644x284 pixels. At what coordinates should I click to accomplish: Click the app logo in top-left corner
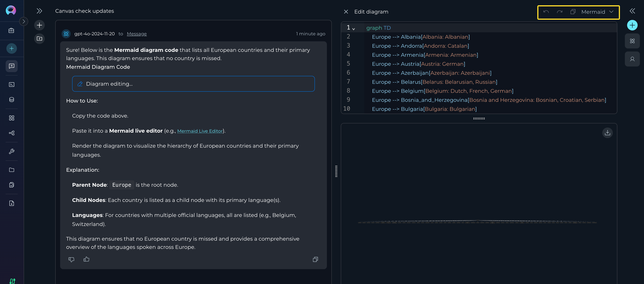pyautogui.click(x=11, y=10)
